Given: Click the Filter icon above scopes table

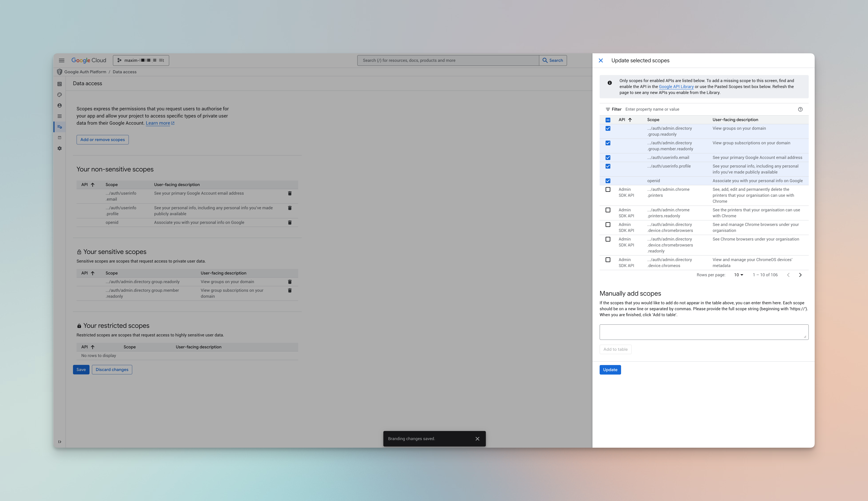Looking at the screenshot, I should tap(608, 109).
